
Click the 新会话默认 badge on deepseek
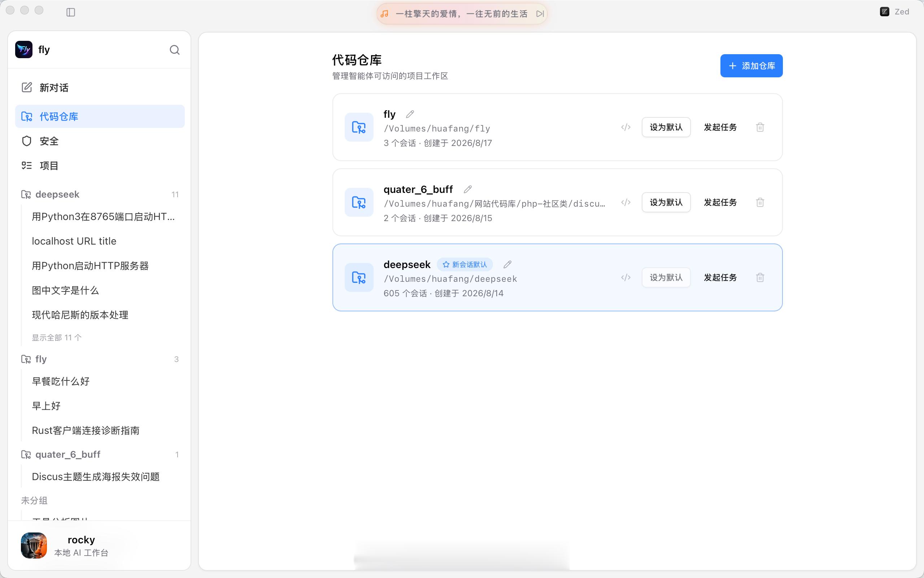coord(465,264)
